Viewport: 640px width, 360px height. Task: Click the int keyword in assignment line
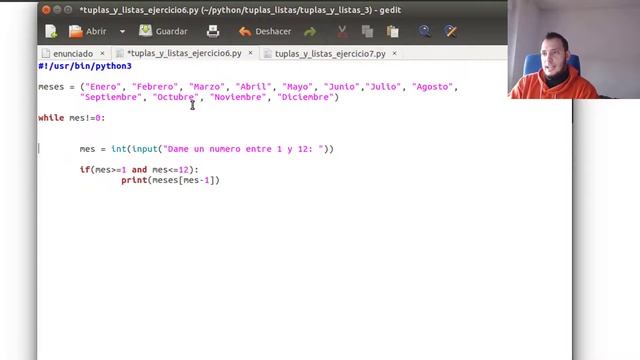(x=119, y=149)
